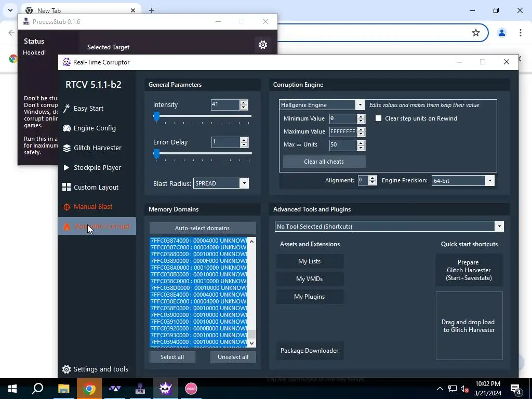Screen dimensions: 532x399
Task: Click Drag and drop load area
Action: 469,326
